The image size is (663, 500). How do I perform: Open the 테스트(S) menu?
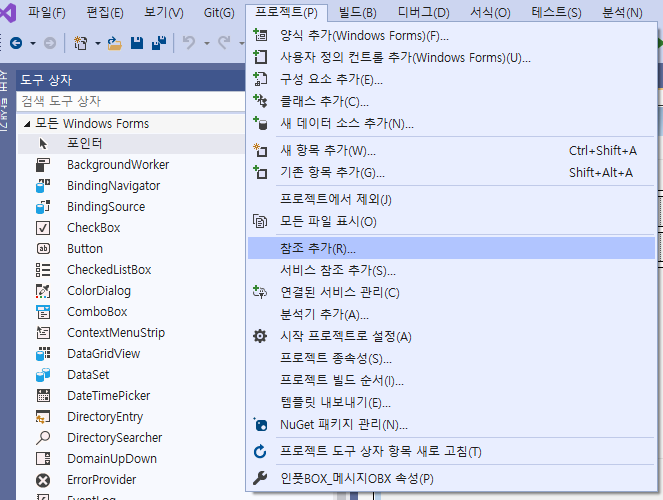pos(556,13)
